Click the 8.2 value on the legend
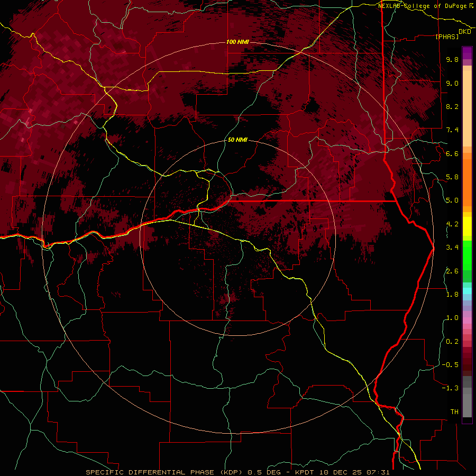Viewport: 476px width, 476px height. pyautogui.click(x=452, y=106)
